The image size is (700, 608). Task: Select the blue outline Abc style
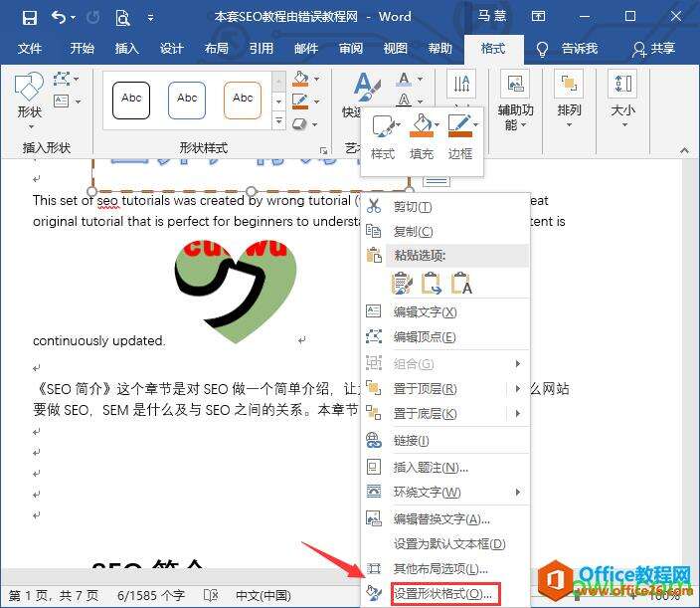(x=187, y=101)
